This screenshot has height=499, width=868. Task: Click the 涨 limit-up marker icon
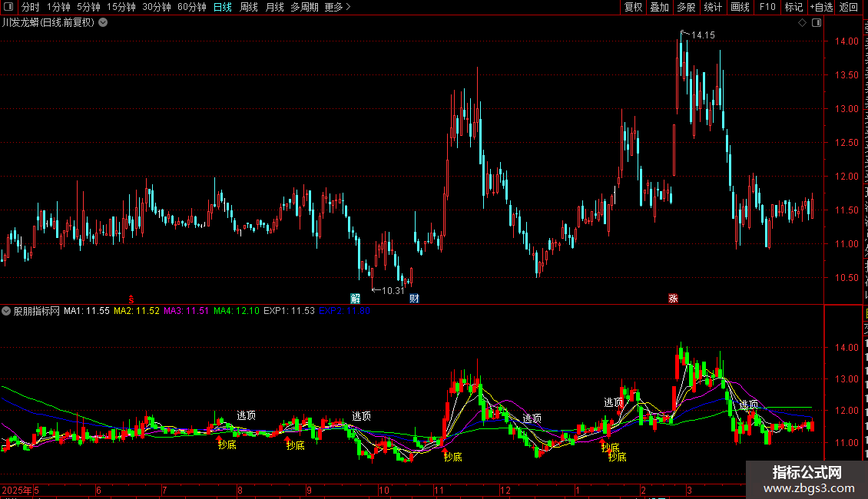click(673, 299)
